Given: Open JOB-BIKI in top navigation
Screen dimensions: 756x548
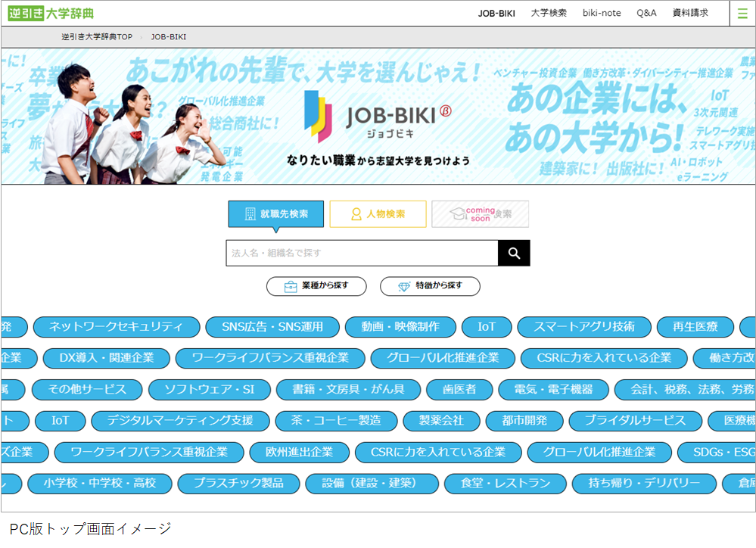Looking at the screenshot, I should [x=496, y=14].
